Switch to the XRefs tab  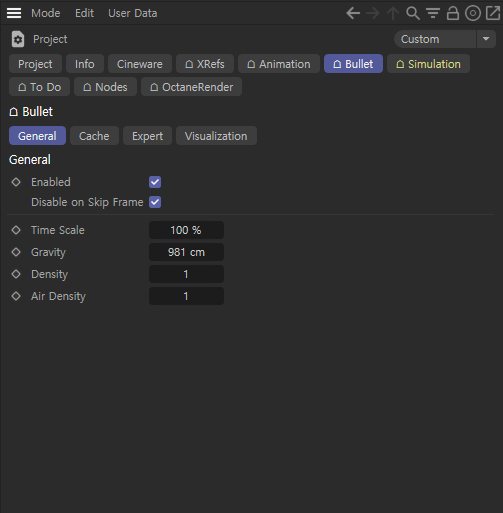pos(205,64)
